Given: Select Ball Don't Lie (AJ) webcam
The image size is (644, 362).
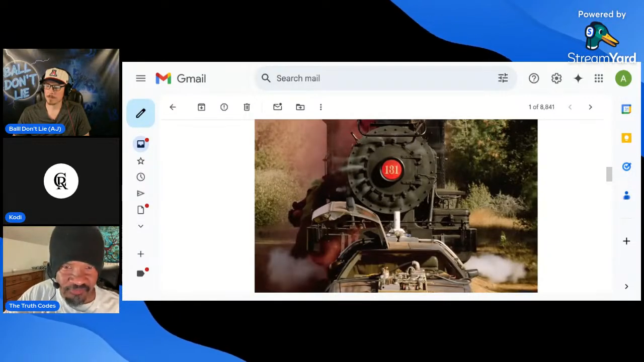Looking at the screenshot, I should point(61,93).
